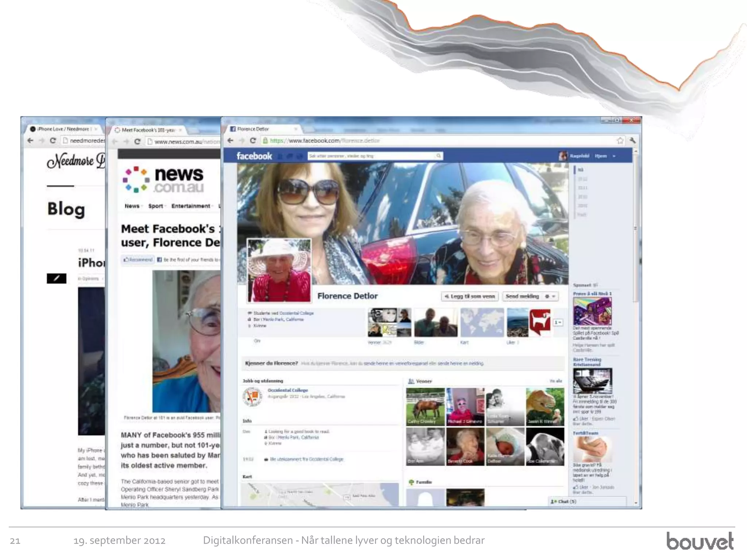Viewport: 747px width, 560px height.
Task: Reload the Facebook page with refresh icon
Action: 253,140
